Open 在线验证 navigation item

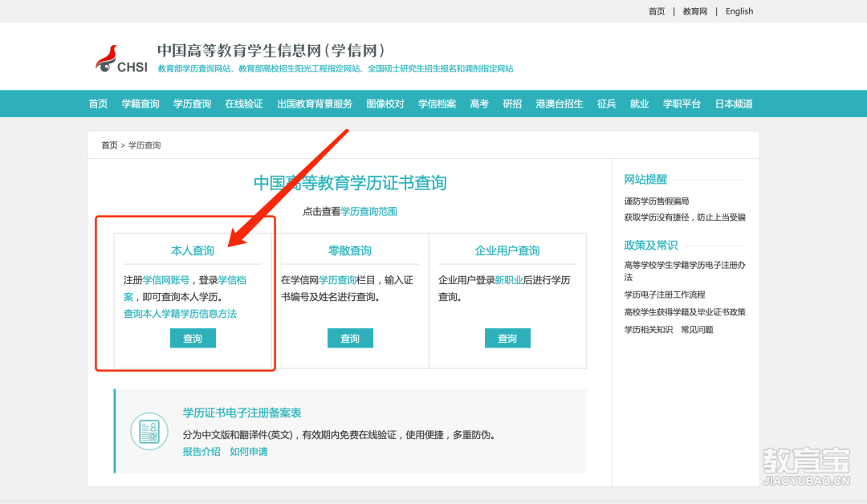(x=244, y=104)
